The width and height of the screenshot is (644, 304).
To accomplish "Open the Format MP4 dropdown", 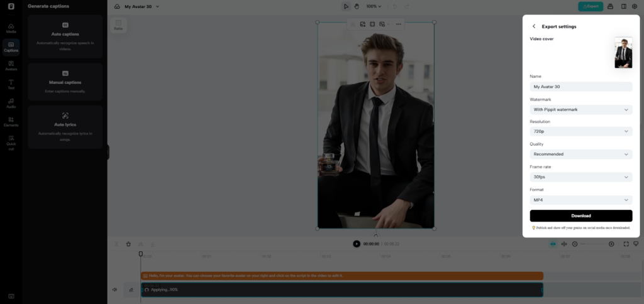I will (x=580, y=200).
